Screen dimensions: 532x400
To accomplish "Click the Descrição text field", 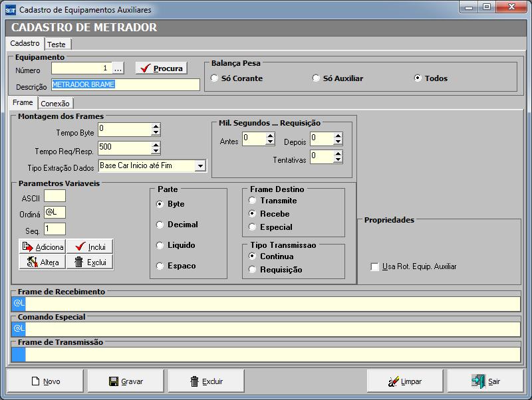I will pos(125,85).
